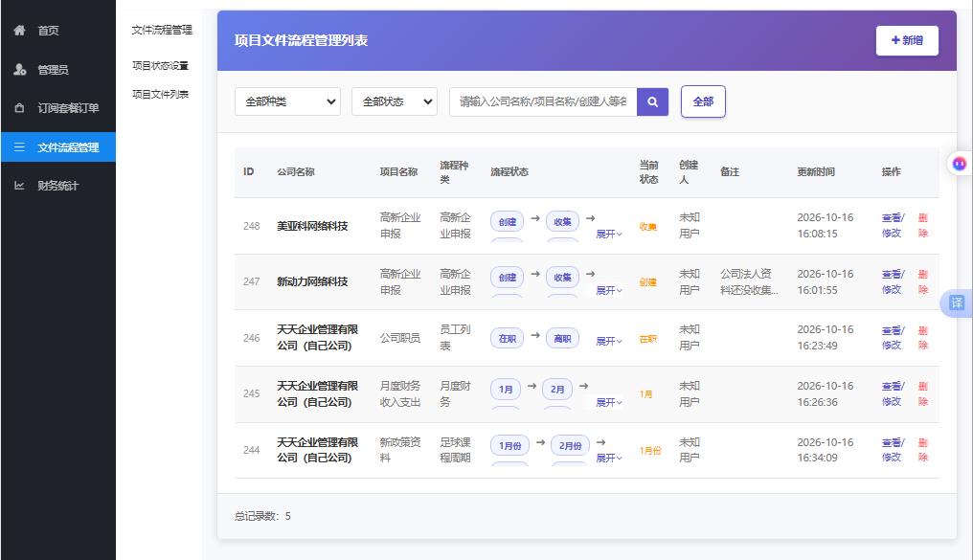Click the administrator user icon in sidebar
Screen dimensions: 973x560
(20, 70)
